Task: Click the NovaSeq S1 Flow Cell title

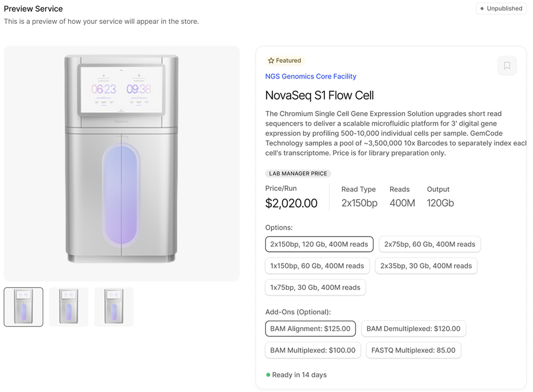Action: [319, 95]
